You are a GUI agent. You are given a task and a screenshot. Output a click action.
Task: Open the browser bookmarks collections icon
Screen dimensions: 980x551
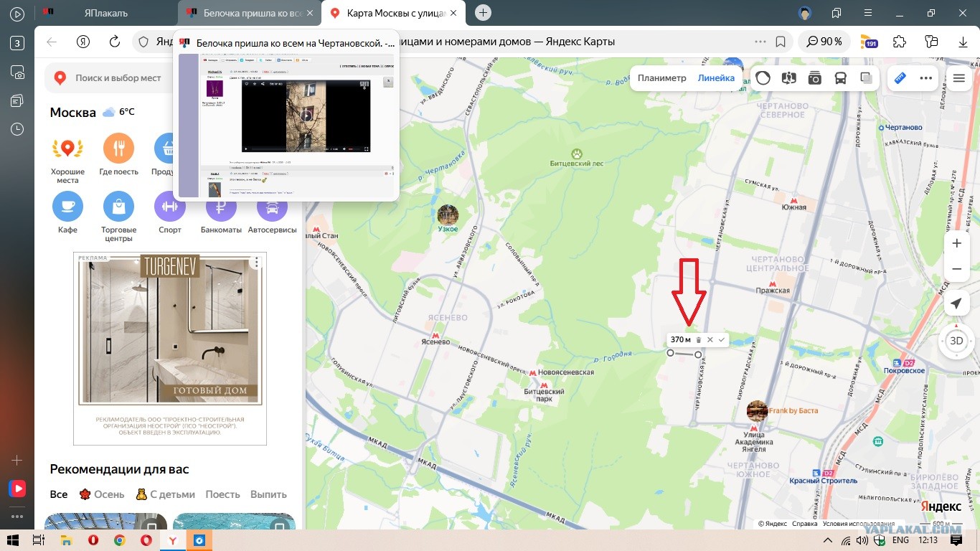click(837, 13)
